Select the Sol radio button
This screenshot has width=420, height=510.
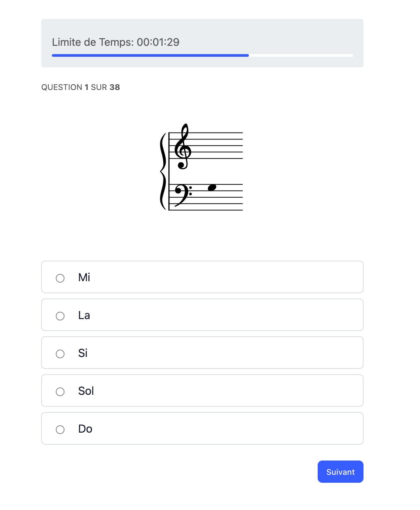60,391
